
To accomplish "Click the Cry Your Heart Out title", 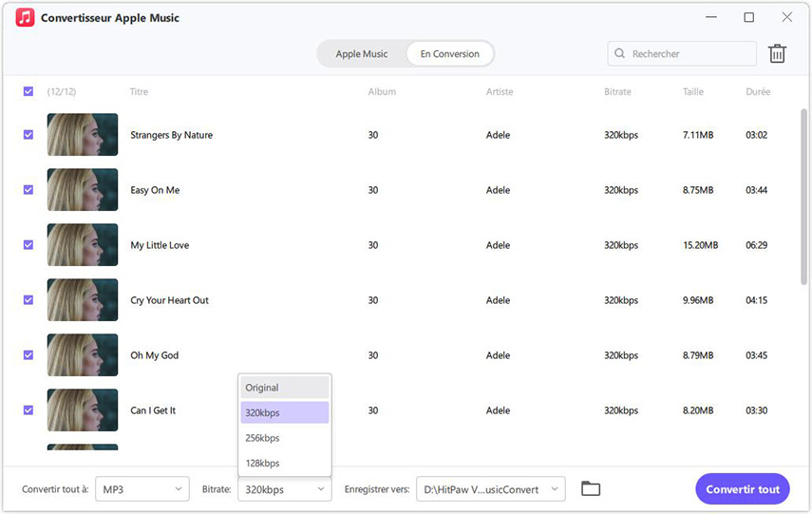I will pos(169,300).
